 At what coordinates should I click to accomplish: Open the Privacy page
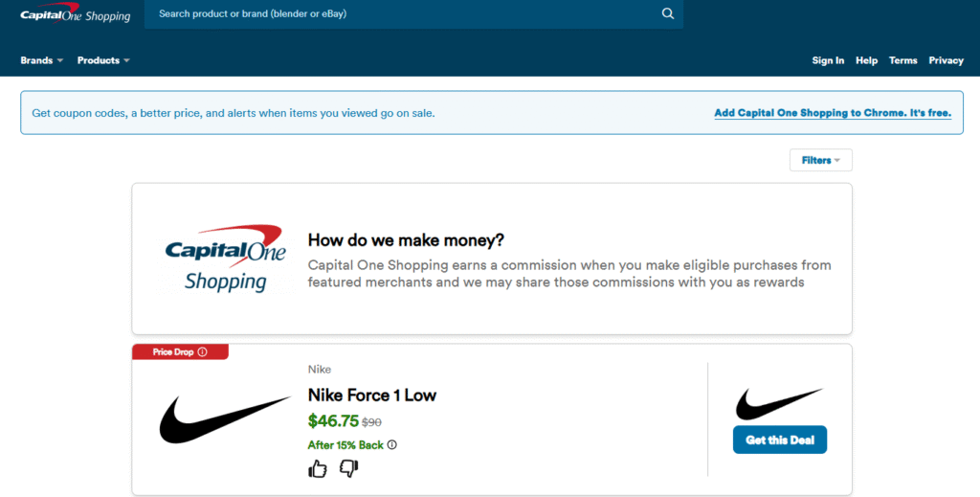[x=946, y=60]
